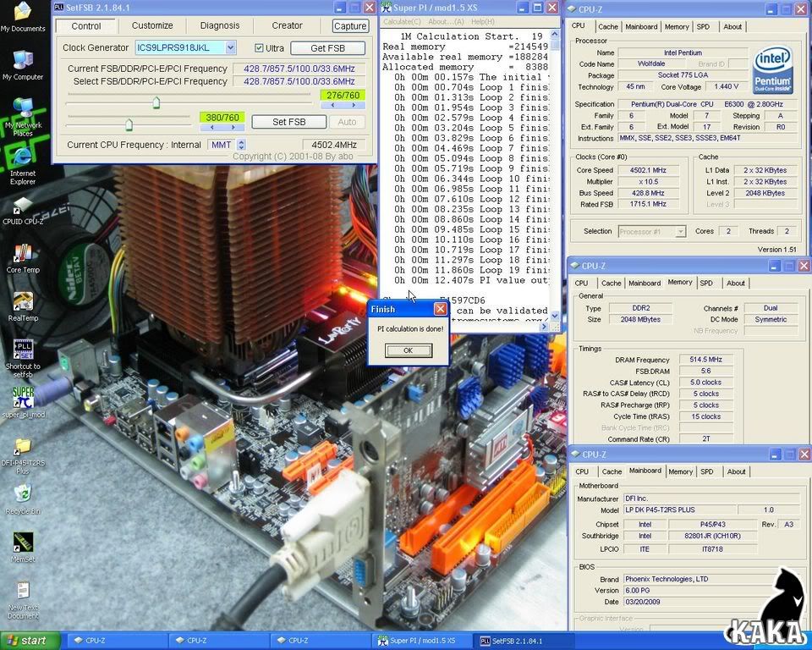The width and height of the screenshot is (812, 650).
Task: Click left arrow under the 380/760 value
Action: pos(211,128)
